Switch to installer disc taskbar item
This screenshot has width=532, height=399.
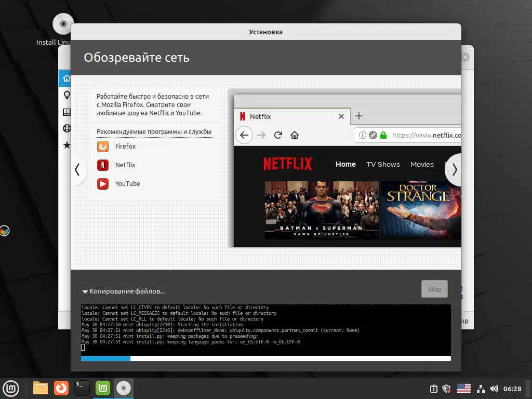tap(124, 388)
